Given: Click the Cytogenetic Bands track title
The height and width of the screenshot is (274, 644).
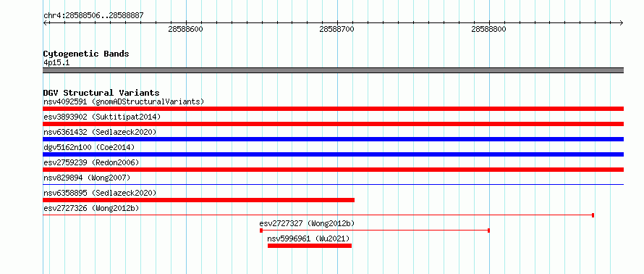Looking at the screenshot, I should point(86,54).
